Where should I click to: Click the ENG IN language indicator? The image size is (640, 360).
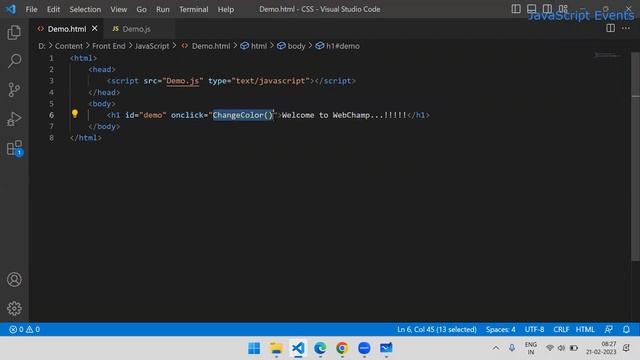[x=531, y=348]
